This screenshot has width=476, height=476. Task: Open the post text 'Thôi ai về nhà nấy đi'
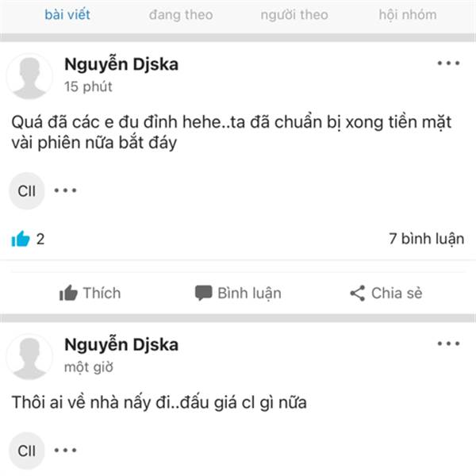pos(94,403)
